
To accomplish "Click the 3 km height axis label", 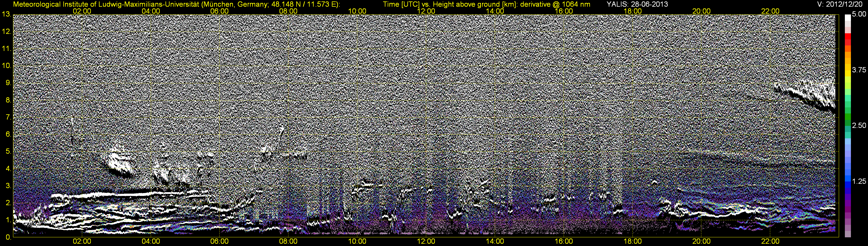I will coord(8,186).
